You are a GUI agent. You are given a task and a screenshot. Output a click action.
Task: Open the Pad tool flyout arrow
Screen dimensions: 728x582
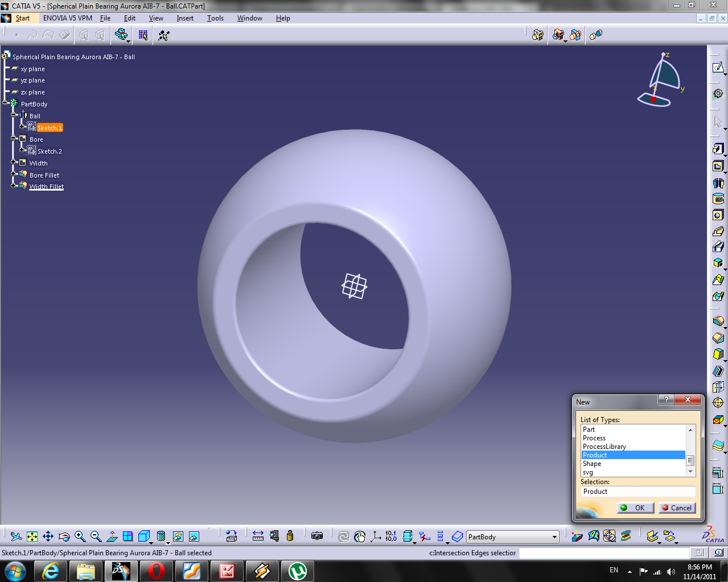(x=725, y=155)
